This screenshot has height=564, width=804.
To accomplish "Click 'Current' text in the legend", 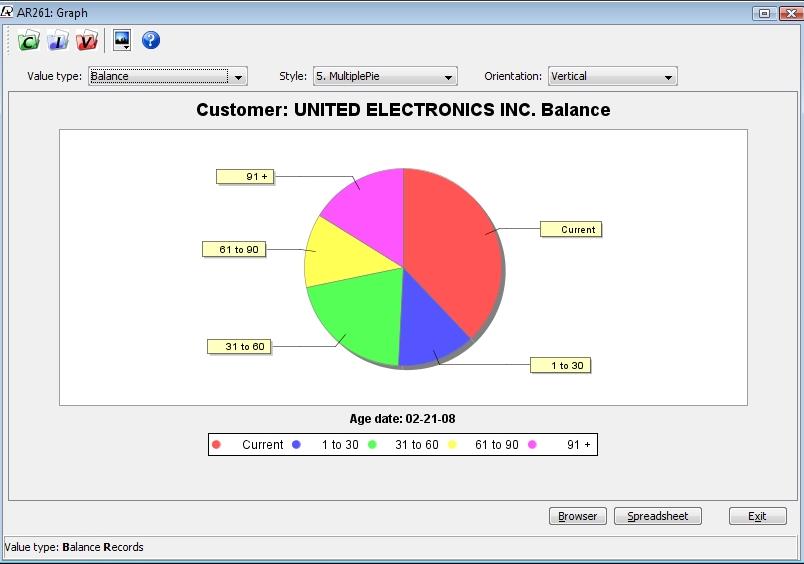I will click(263, 445).
